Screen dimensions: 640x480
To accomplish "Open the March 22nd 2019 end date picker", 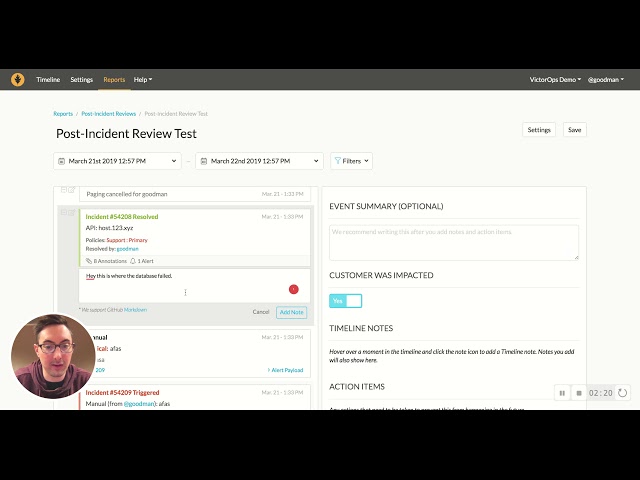I will [259, 161].
